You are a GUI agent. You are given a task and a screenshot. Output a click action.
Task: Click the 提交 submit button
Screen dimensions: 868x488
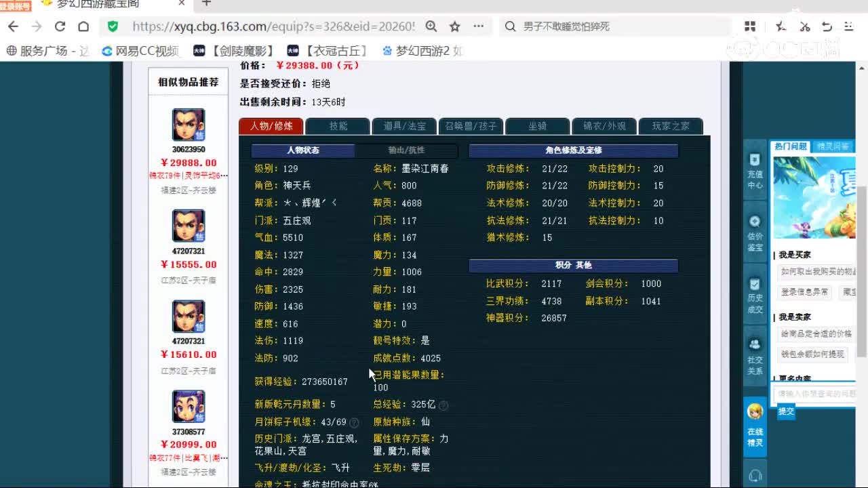(x=786, y=411)
